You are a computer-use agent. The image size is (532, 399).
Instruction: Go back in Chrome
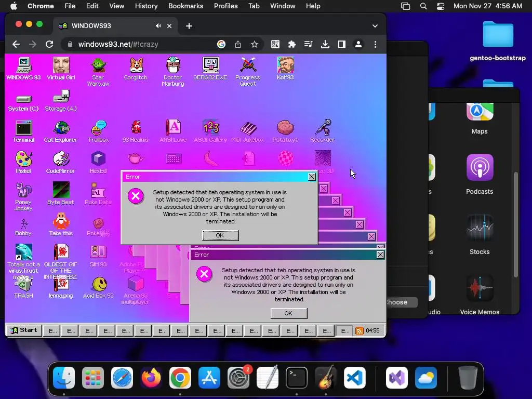(x=16, y=44)
